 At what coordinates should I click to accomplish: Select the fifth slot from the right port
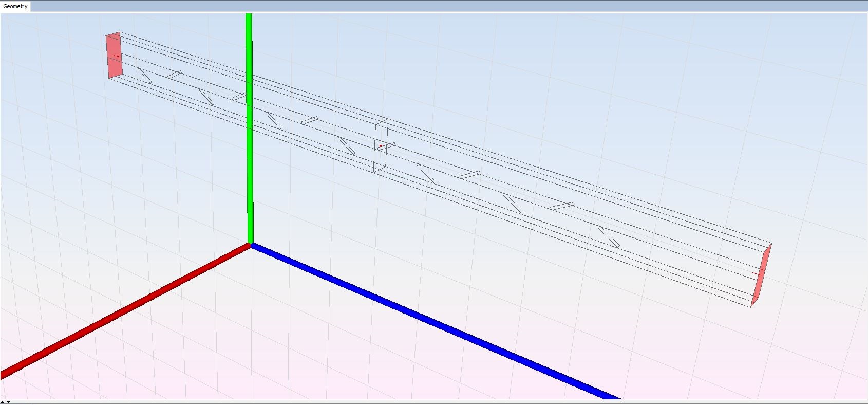(x=426, y=173)
